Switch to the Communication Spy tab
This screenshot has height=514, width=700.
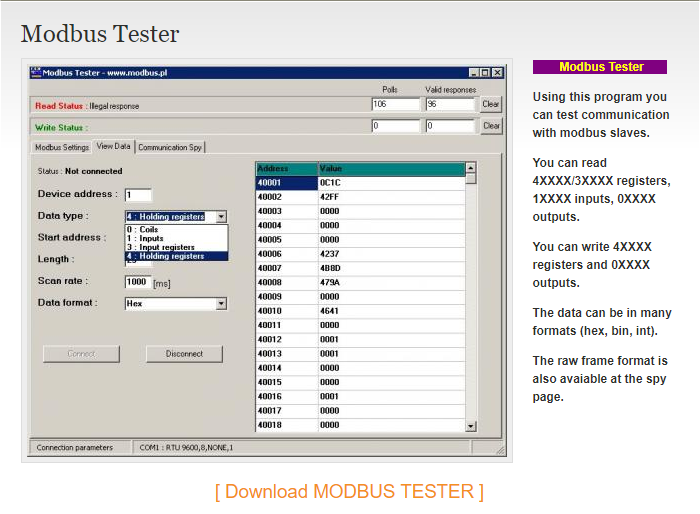170,147
